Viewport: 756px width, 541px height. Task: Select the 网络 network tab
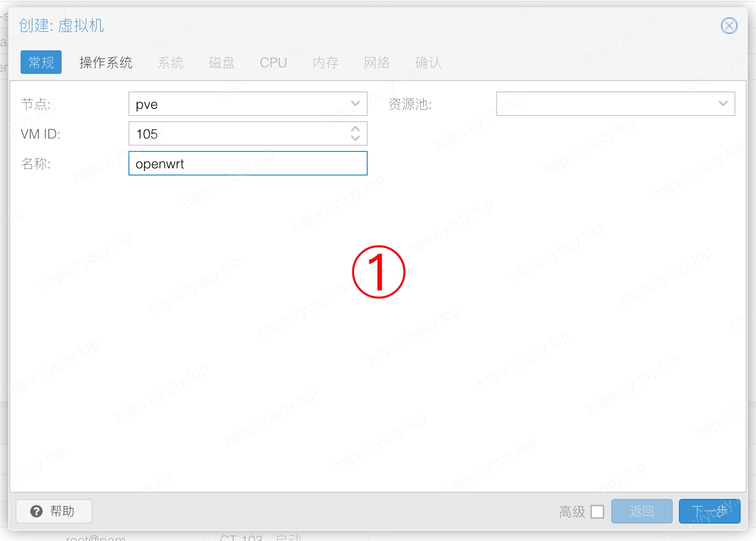(377, 63)
